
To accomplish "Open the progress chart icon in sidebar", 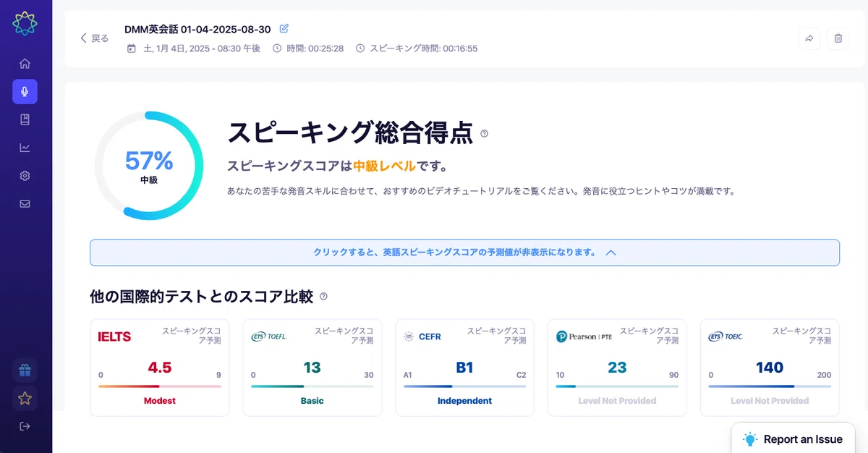I will click(25, 148).
